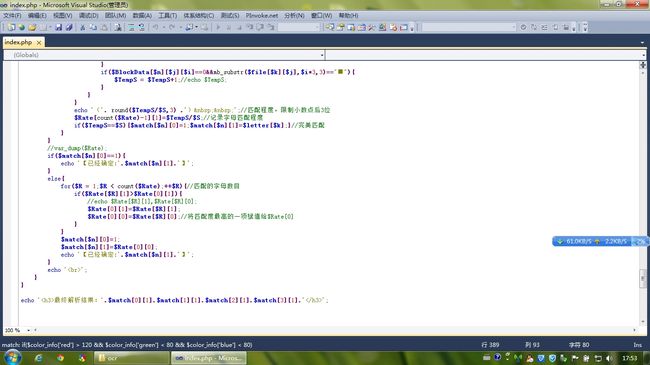
Task: Click the Save All toolbar icon
Action: (x=69, y=27)
